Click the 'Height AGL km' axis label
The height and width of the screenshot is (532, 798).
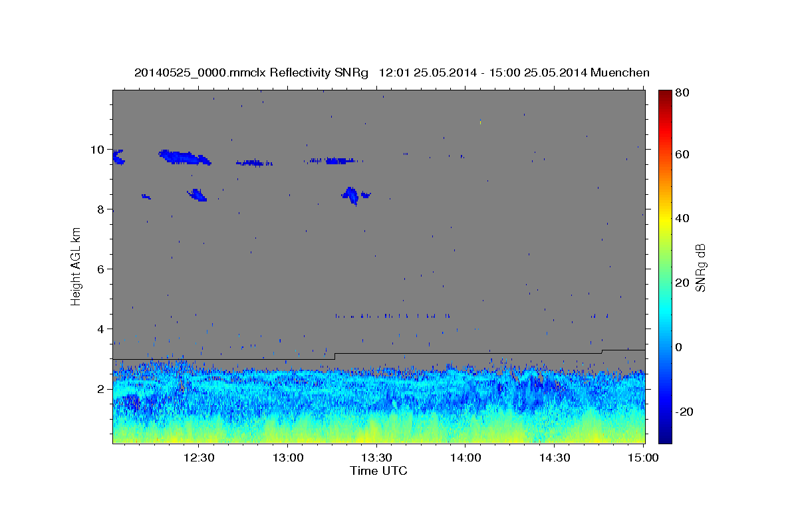pyautogui.click(x=76, y=267)
